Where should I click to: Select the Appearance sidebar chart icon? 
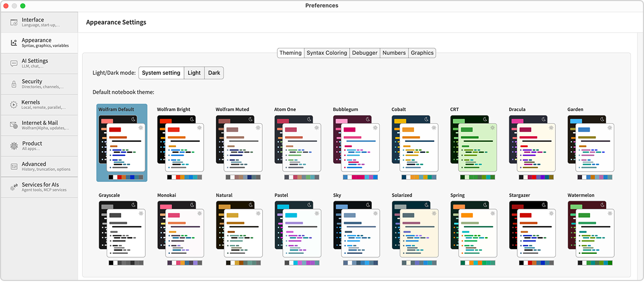coord(14,43)
